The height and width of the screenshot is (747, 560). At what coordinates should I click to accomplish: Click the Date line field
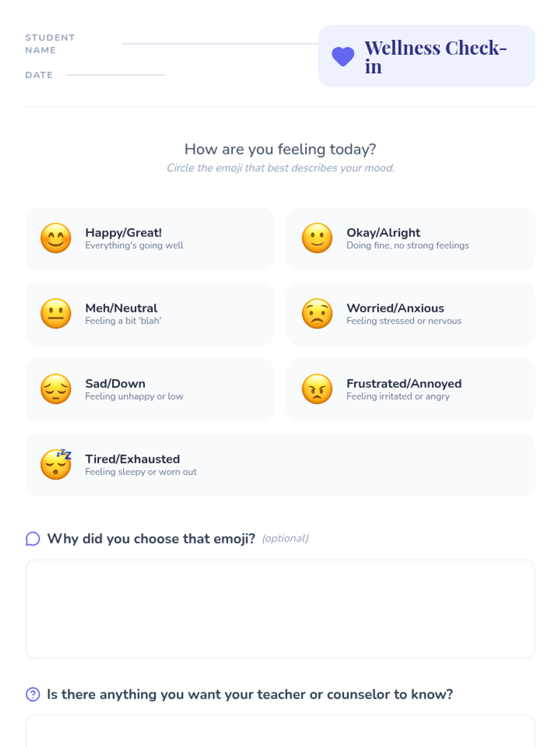[115, 74]
